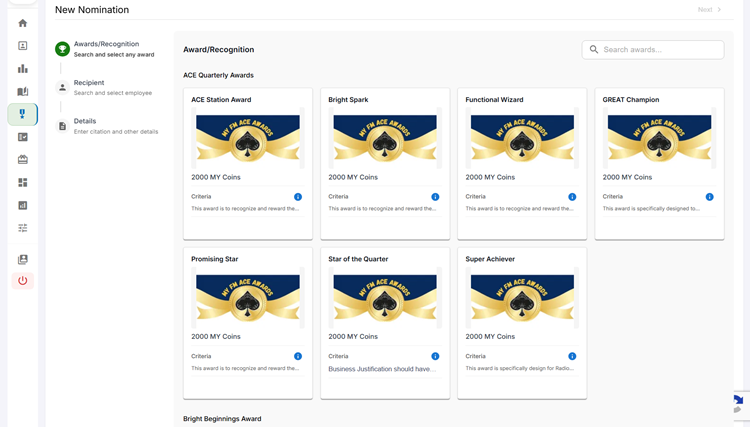Click 'Business Justification should have...' text
Viewport: 750px width, 427px height.
pos(382,369)
